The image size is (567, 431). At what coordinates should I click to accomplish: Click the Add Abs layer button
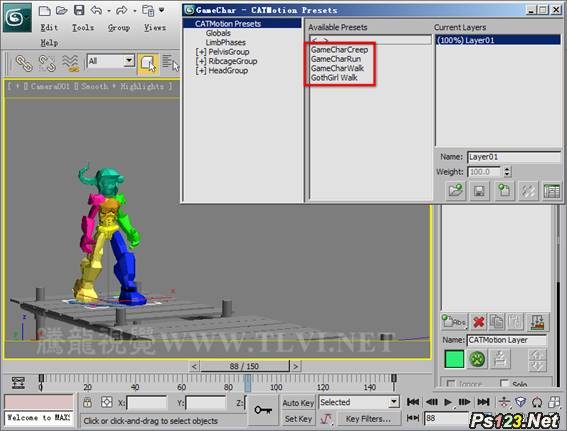[454, 321]
